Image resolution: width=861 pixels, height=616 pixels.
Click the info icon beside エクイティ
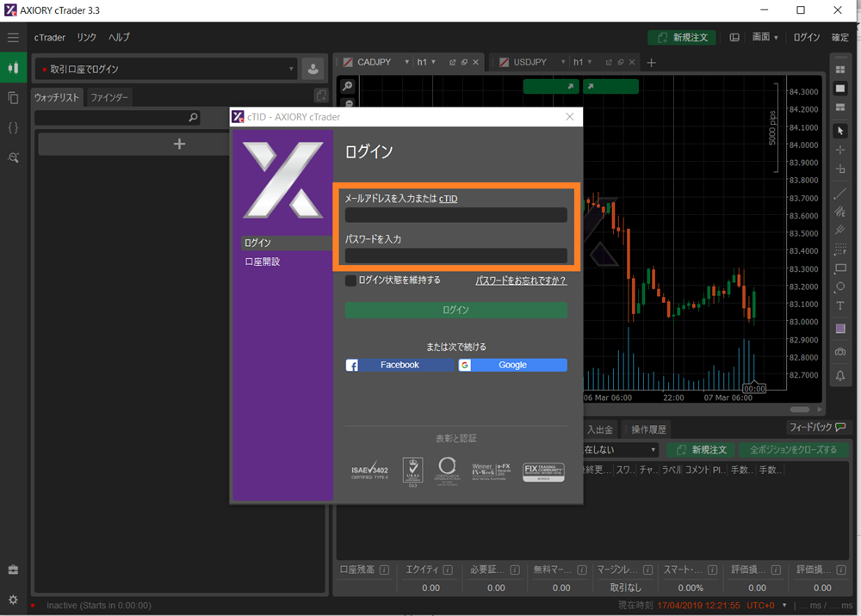click(x=448, y=570)
